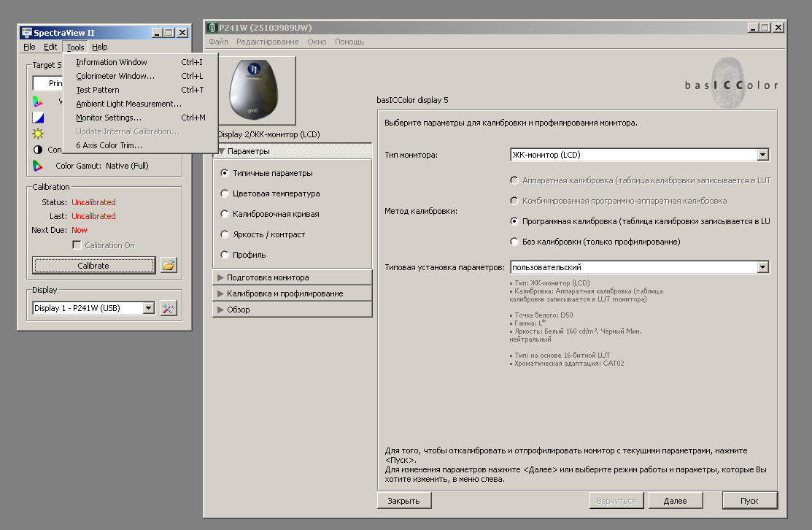Click the Гамма: L* line
This screenshot has width=812, height=530.
pyautogui.click(x=527, y=323)
